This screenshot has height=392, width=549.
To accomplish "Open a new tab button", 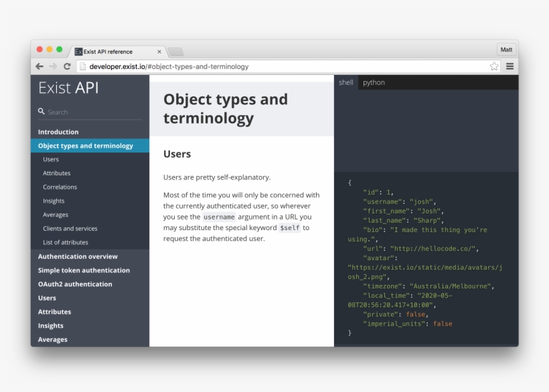I will pos(175,52).
